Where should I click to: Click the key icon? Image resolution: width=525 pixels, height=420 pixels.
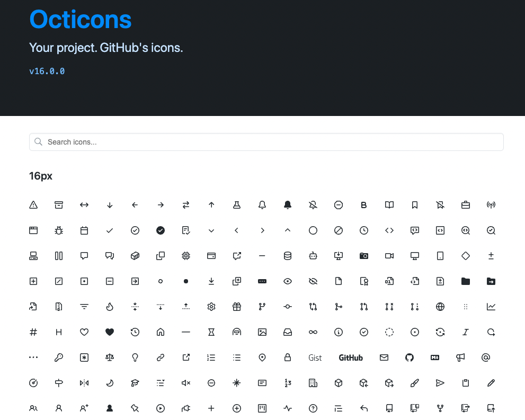pos(59,358)
